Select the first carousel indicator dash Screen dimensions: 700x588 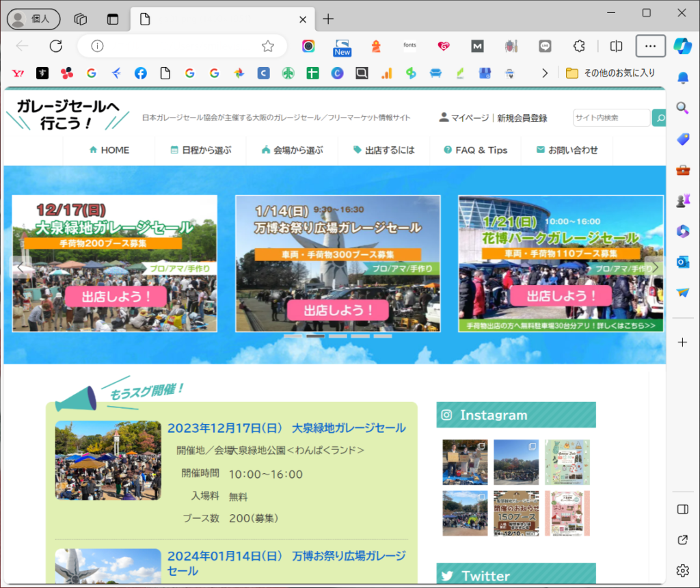[293, 336]
